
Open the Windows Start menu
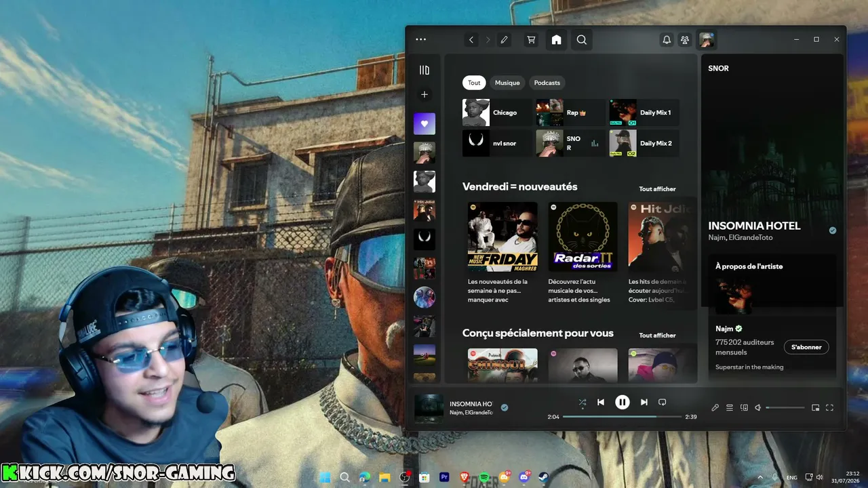[x=325, y=477]
